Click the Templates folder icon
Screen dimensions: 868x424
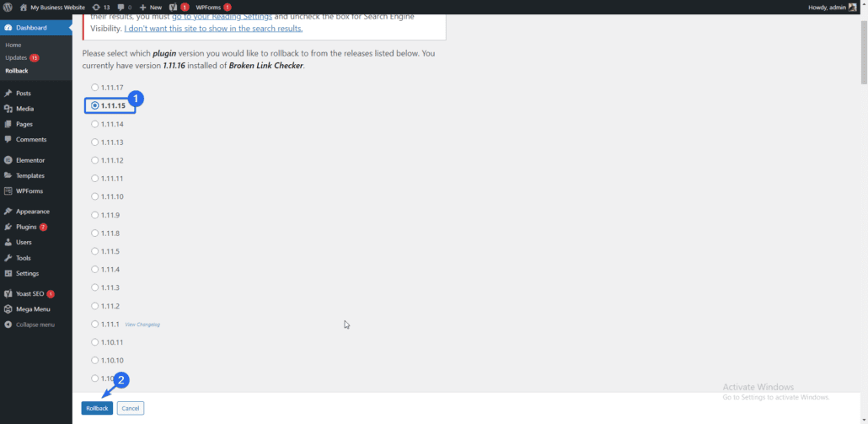click(x=8, y=175)
